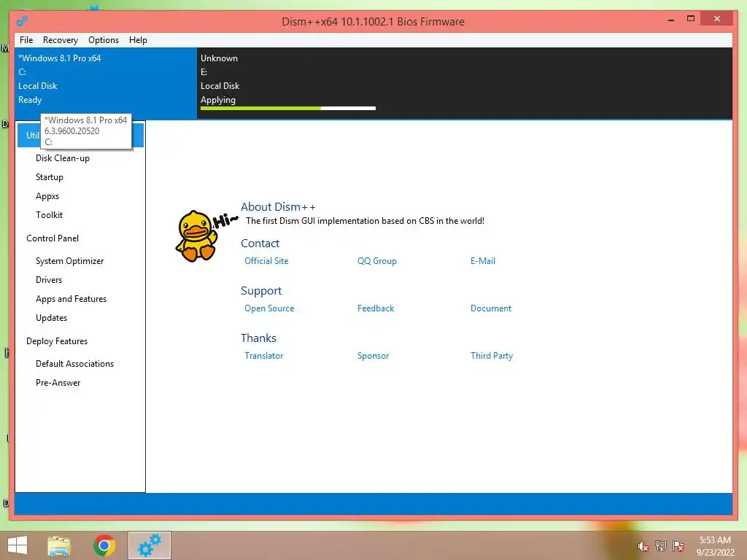Open the Windows Start button
This screenshot has width=747, height=560.
coord(18,545)
